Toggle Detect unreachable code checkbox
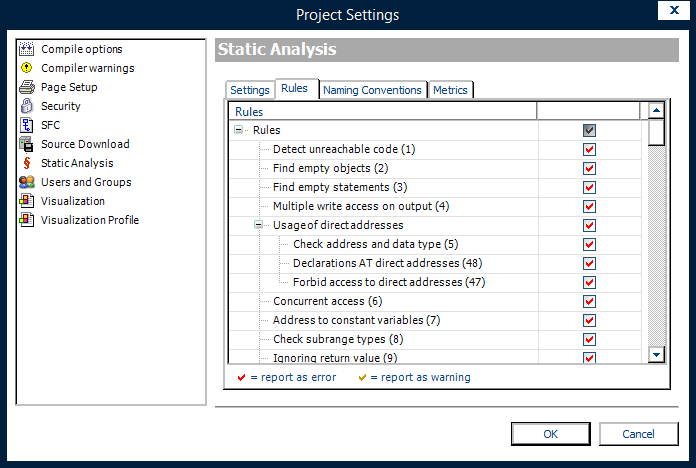 [590, 150]
